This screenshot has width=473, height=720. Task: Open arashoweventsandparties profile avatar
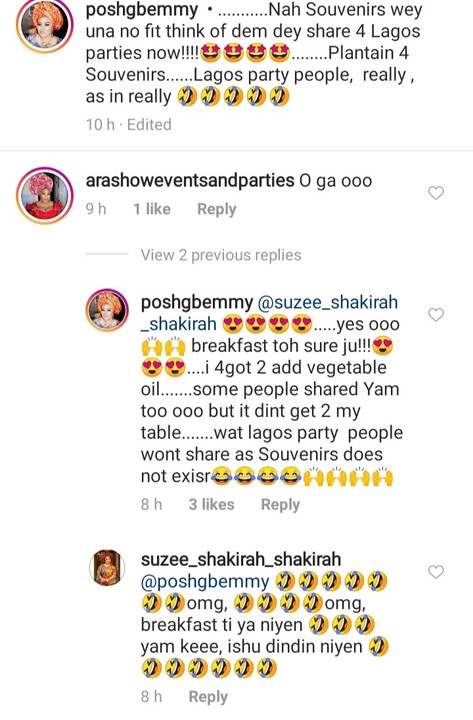tap(45, 196)
